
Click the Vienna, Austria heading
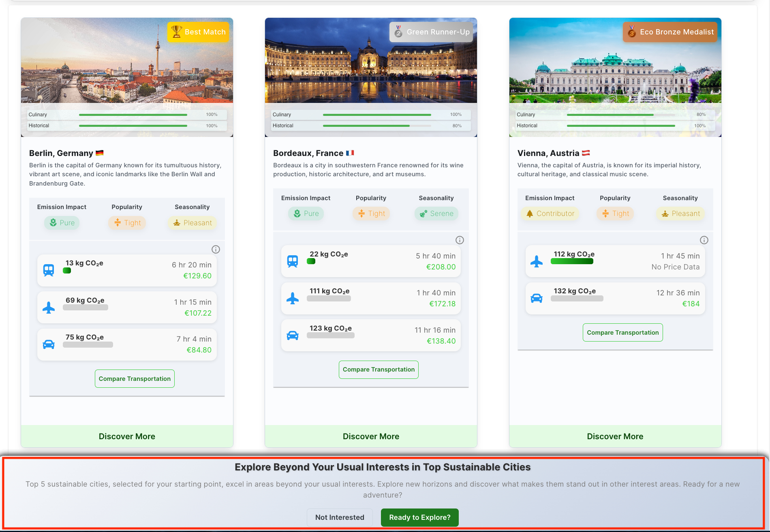click(548, 153)
